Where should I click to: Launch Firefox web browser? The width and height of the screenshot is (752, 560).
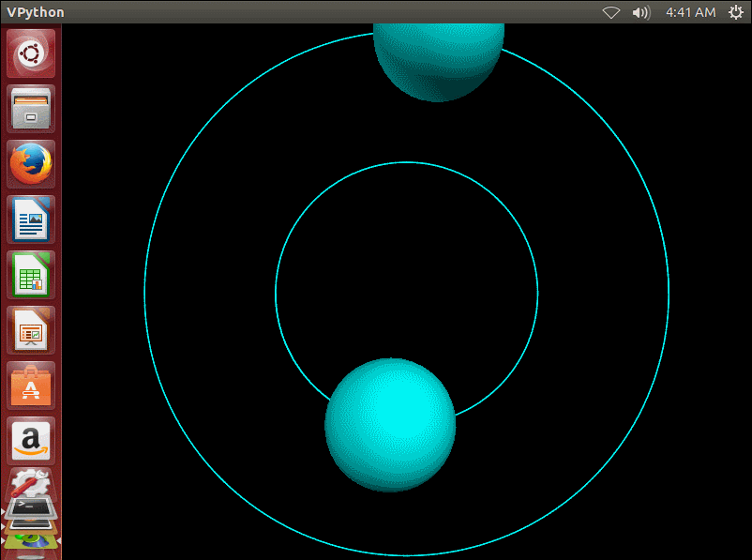[x=31, y=164]
